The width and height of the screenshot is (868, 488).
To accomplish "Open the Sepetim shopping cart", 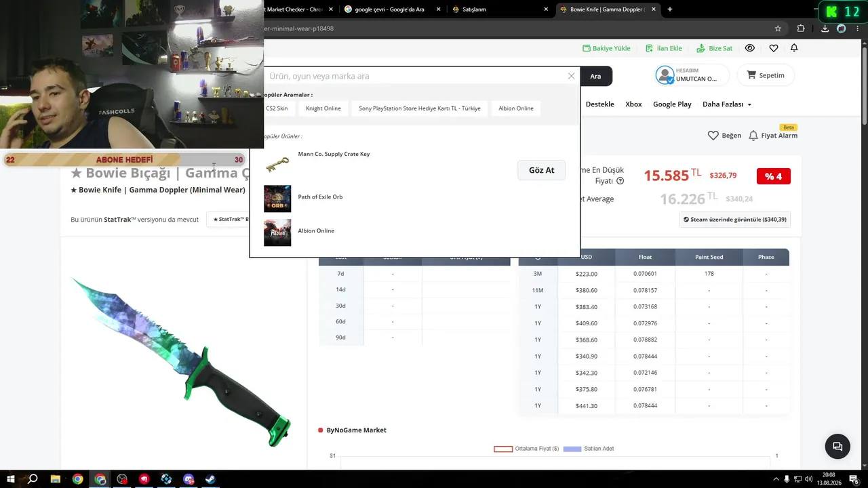I will tap(766, 75).
